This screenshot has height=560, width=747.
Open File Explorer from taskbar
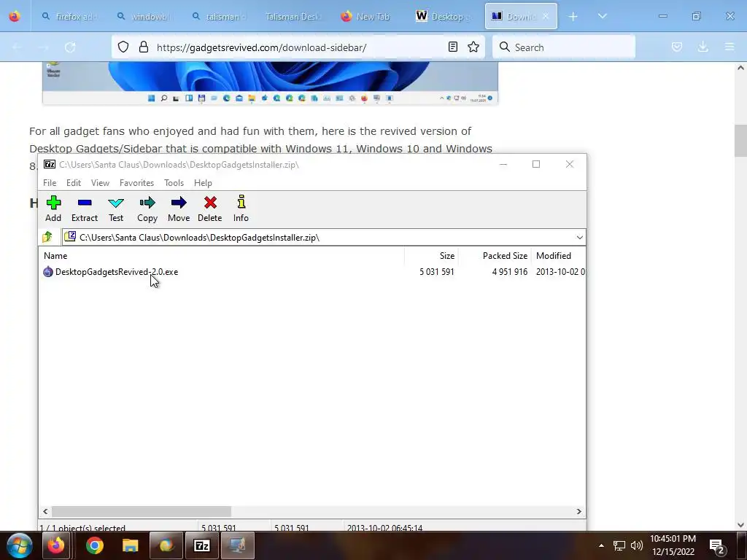(130, 545)
